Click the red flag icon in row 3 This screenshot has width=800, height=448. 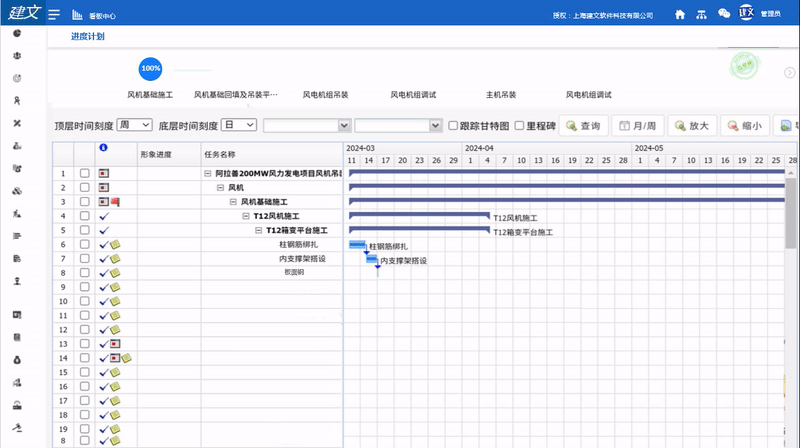114,202
